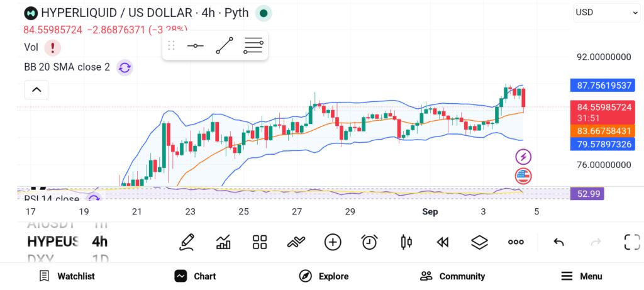Select the HYPEUS symbol picker
Viewport: 644px width, 290px height.
click(x=53, y=242)
